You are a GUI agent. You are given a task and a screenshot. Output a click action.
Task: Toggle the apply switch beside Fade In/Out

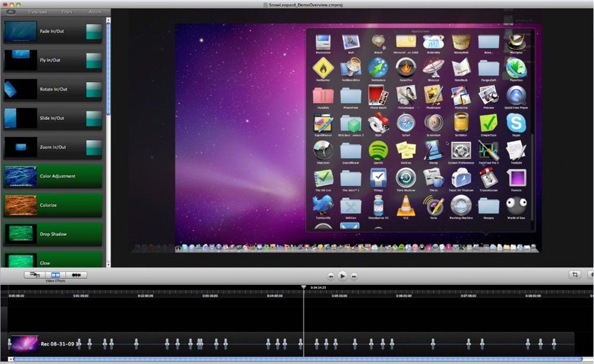(94, 32)
